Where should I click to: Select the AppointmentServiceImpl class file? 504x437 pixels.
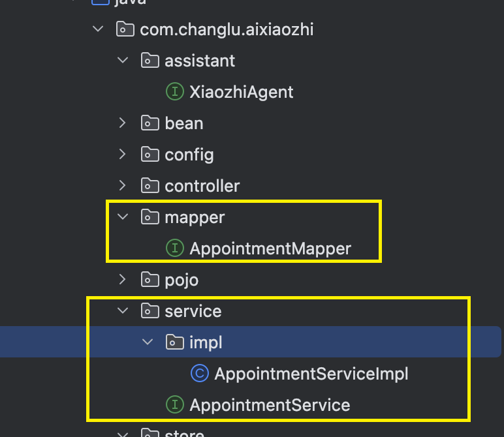(311, 374)
